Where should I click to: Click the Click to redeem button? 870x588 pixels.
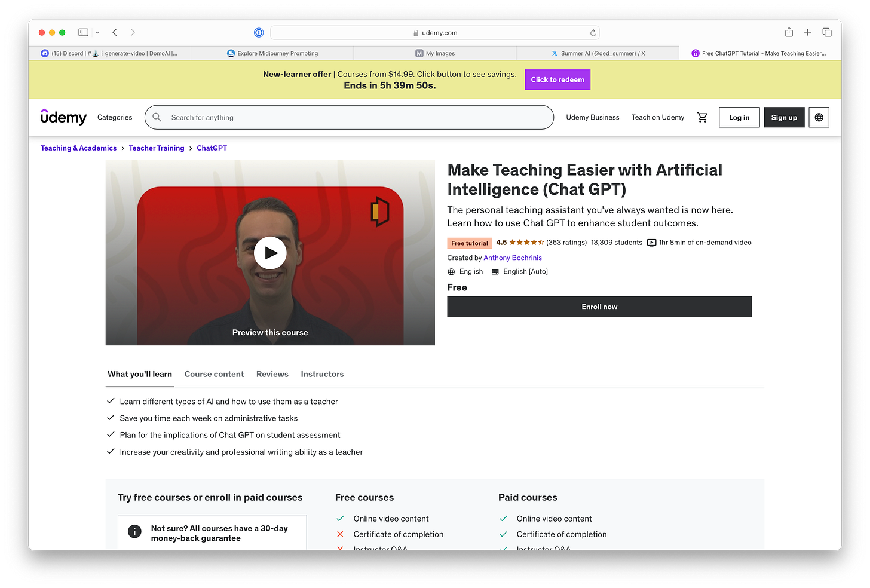(x=557, y=79)
